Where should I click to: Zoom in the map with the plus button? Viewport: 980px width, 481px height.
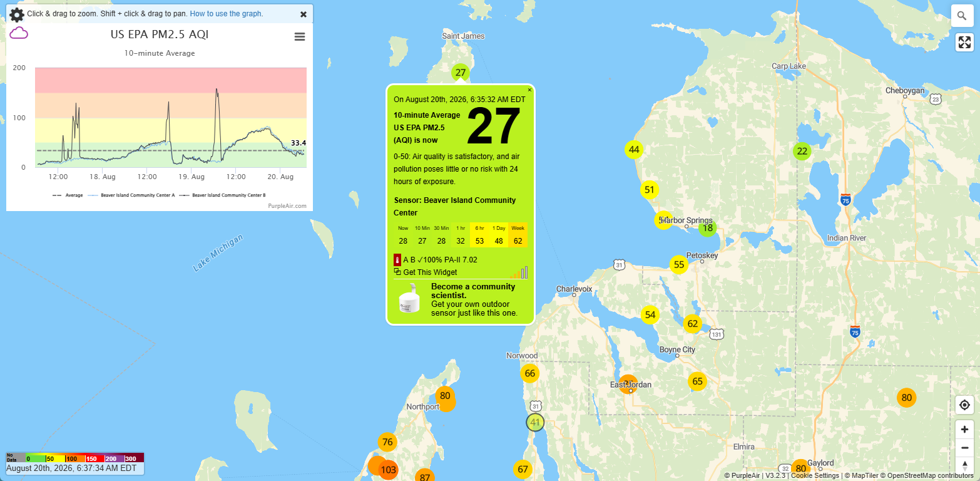click(x=964, y=430)
